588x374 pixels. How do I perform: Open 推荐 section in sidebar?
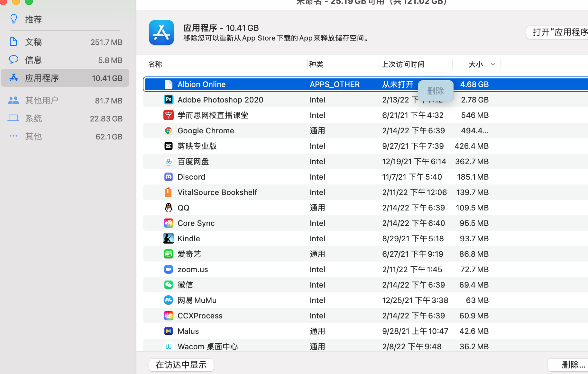point(33,20)
